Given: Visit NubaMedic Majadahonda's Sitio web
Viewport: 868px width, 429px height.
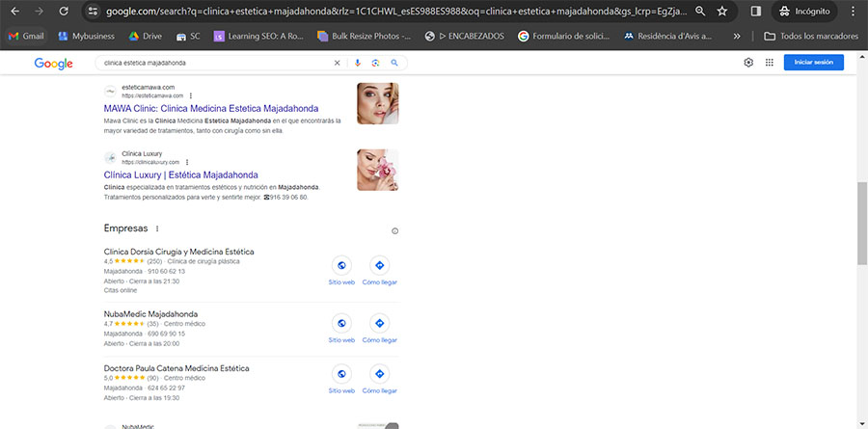Looking at the screenshot, I should 341,328.
